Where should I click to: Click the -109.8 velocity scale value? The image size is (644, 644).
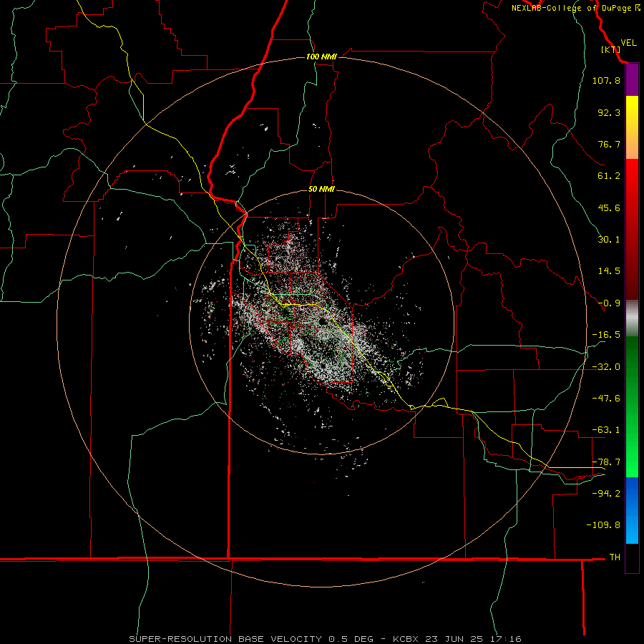[x=603, y=525]
